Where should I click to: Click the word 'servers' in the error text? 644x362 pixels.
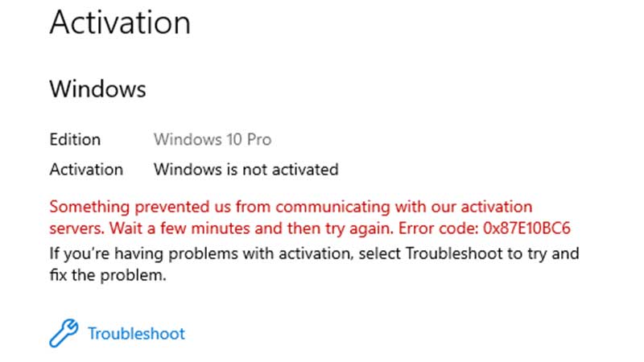point(74,228)
